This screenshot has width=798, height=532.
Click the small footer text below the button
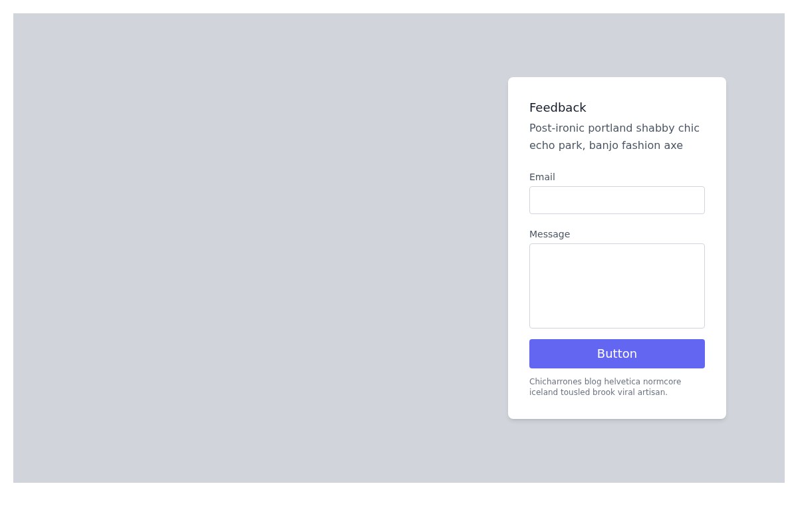point(605,387)
